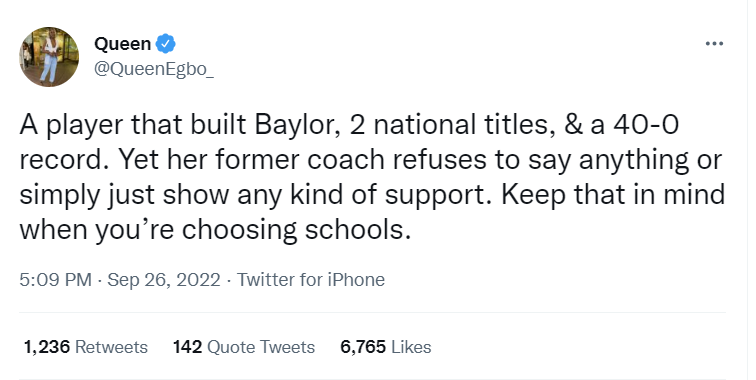Click the blue verified checkmark badge
The height and width of the screenshot is (380, 756).
(x=165, y=44)
